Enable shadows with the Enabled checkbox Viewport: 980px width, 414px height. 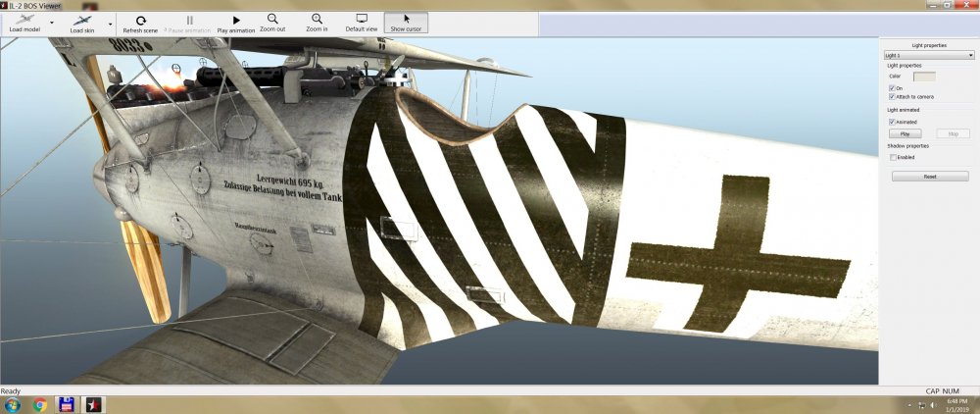tap(893, 158)
